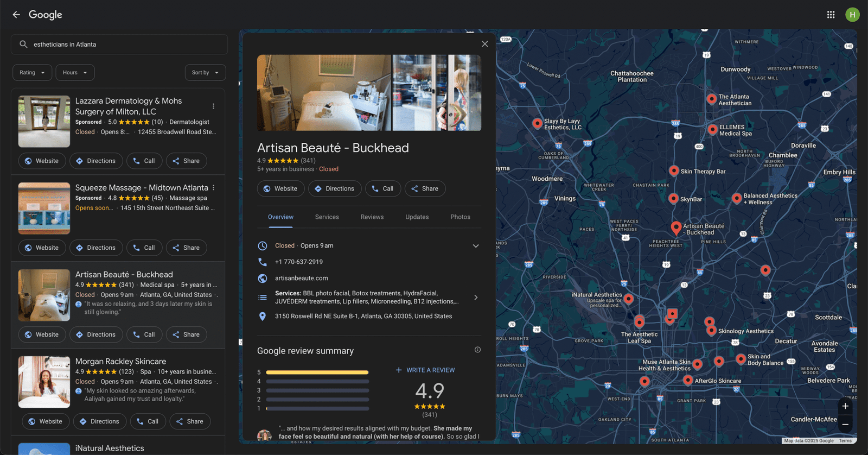The height and width of the screenshot is (455, 868).
Task: Open more options for Squeeze Massage listing
Action: tap(213, 187)
